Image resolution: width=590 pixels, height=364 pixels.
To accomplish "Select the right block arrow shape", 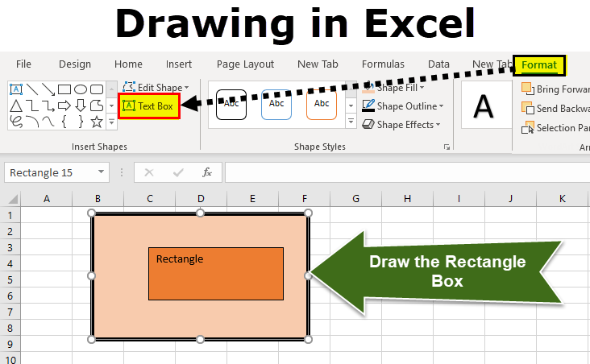I will point(64,105).
